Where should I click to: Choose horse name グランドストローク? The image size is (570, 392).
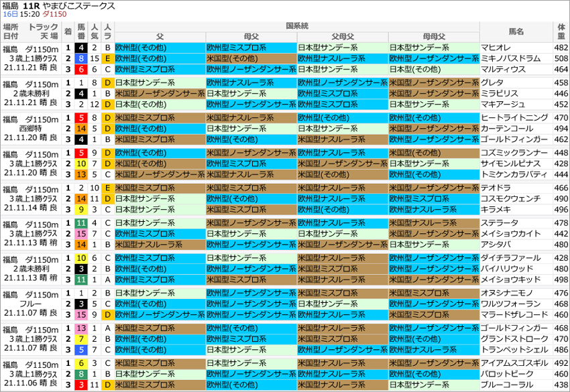(x=514, y=339)
